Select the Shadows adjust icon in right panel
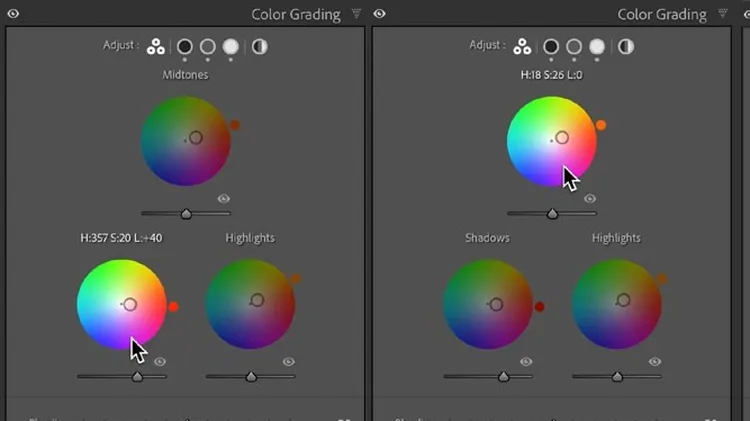750x421 pixels. tap(551, 47)
